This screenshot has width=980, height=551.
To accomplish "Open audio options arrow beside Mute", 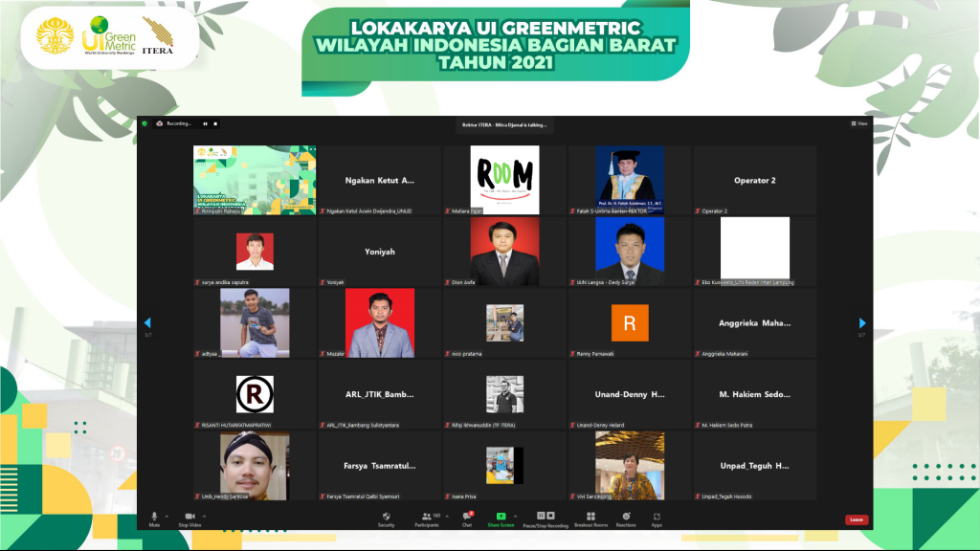I will point(167,517).
